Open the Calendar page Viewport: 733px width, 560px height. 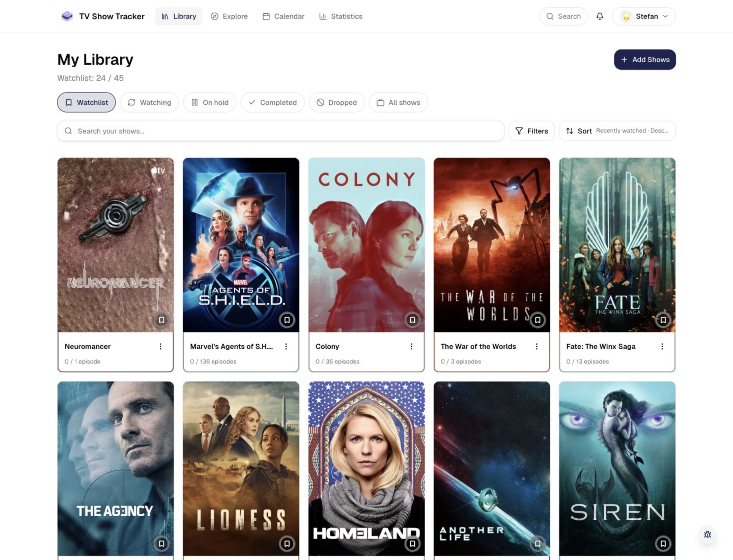284,16
